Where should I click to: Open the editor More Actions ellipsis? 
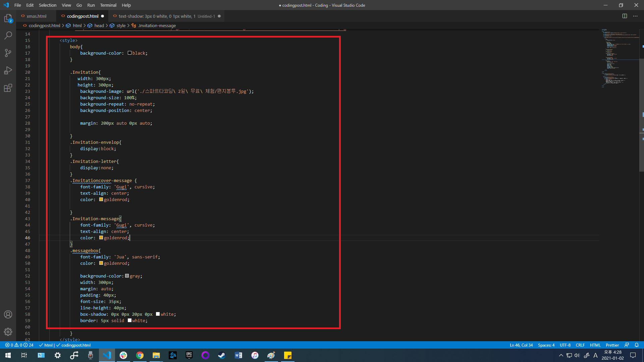pyautogui.click(x=635, y=16)
